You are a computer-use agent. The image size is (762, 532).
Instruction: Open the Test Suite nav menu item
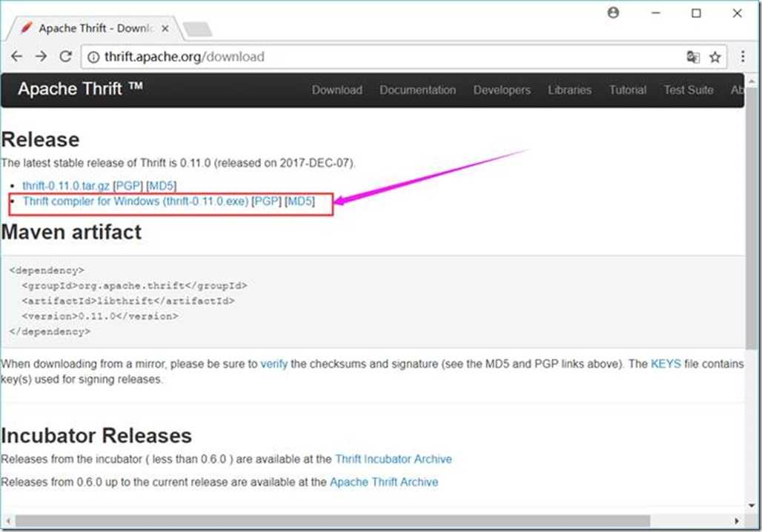pyautogui.click(x=689, y=90)
